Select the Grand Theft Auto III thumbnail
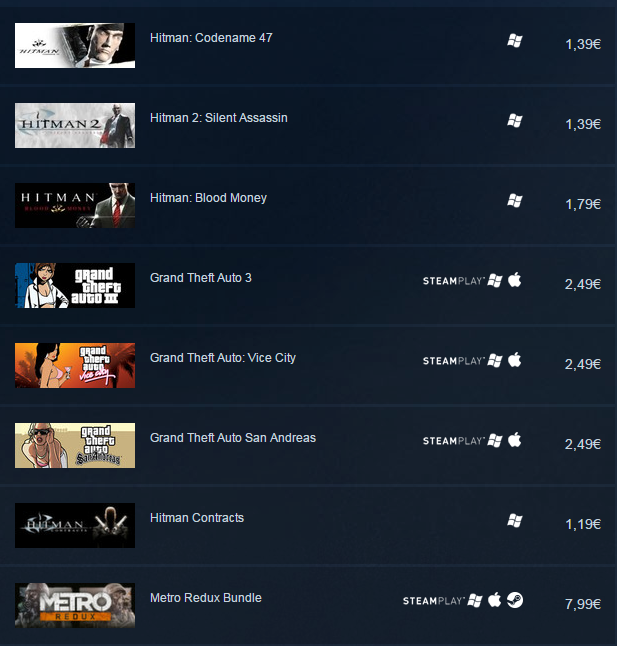617x646 pixels. pyautogui.click(x=75, y=286)
